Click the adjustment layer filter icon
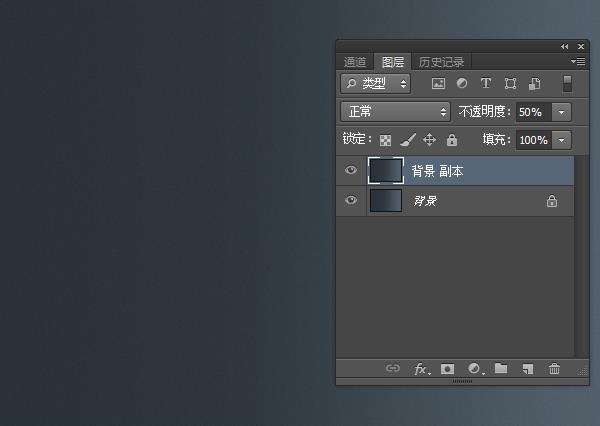Screen dimensions: 600x426 (462, 84)
